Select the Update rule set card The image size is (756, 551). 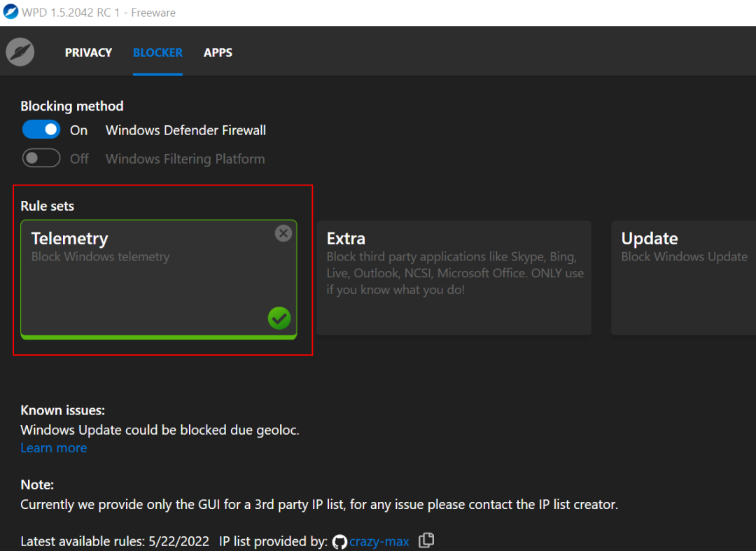click(x=683, y=278)
